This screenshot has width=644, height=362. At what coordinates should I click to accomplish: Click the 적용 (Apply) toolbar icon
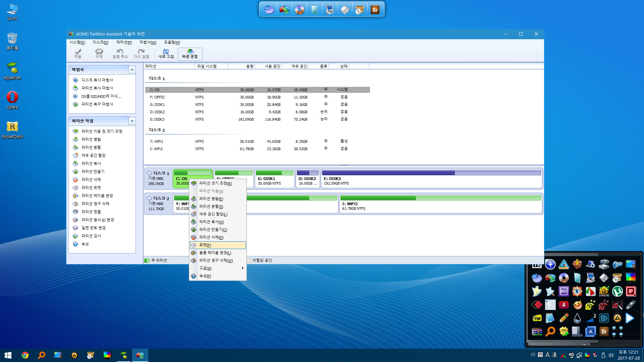78,54
